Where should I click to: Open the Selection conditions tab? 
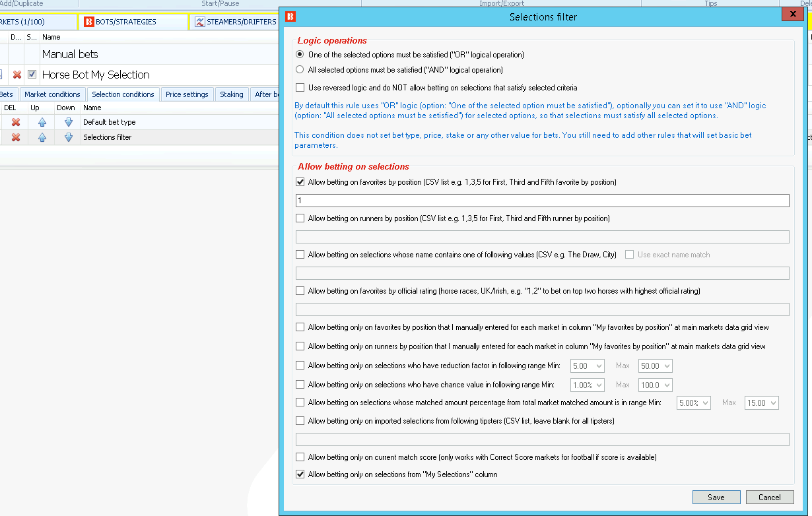(123, 94)
